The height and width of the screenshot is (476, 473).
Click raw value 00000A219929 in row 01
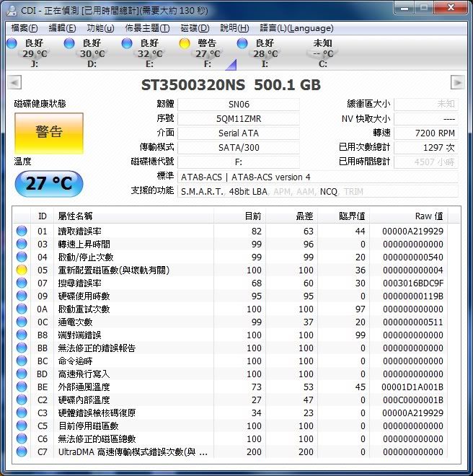pyautogui.click(x=412, y=232)
